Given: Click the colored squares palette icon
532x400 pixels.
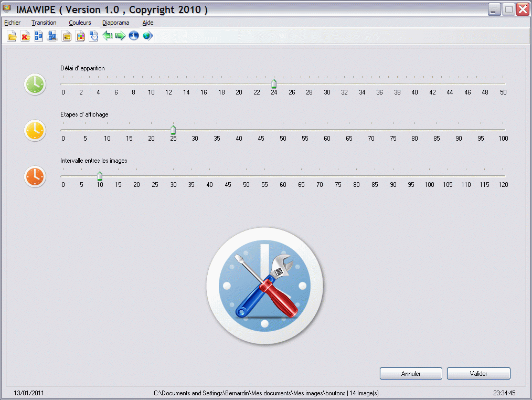Looking at the screenshot, I should pyautogui.click(x=80, y=36).
